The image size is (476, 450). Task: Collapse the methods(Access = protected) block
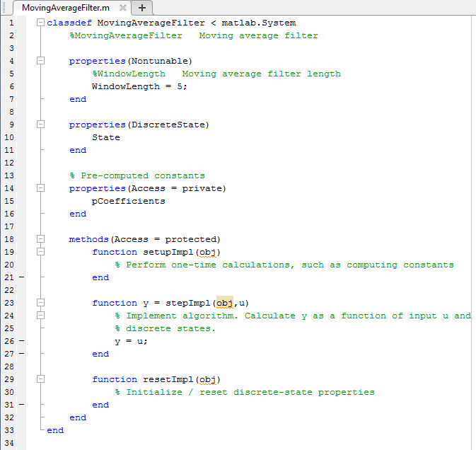coord(40,239)
